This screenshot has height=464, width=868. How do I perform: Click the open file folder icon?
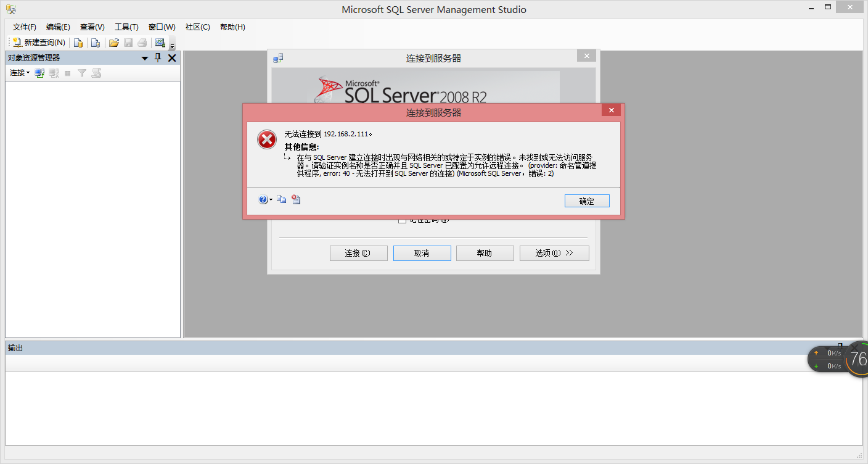pyautogui.click(x=113, y=43)
